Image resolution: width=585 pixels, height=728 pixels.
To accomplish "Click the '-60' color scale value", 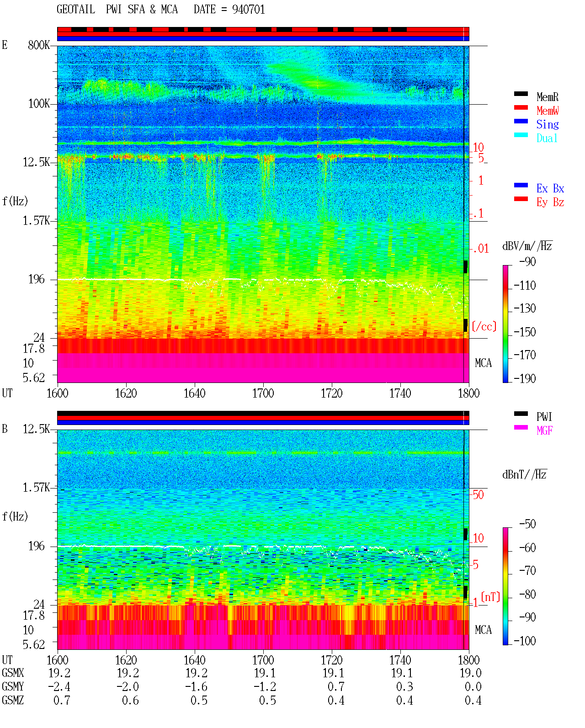I will pos(527,548).
